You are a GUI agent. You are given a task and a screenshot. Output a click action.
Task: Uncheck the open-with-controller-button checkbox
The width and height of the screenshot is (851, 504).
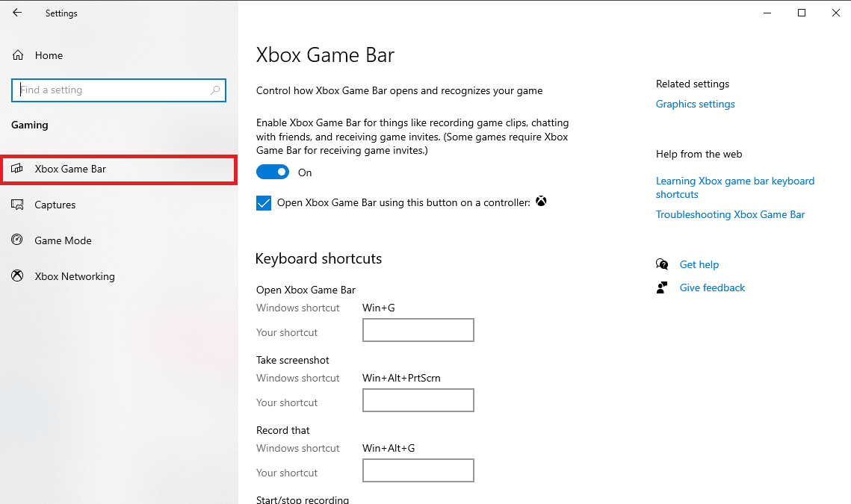click(264, 203)
